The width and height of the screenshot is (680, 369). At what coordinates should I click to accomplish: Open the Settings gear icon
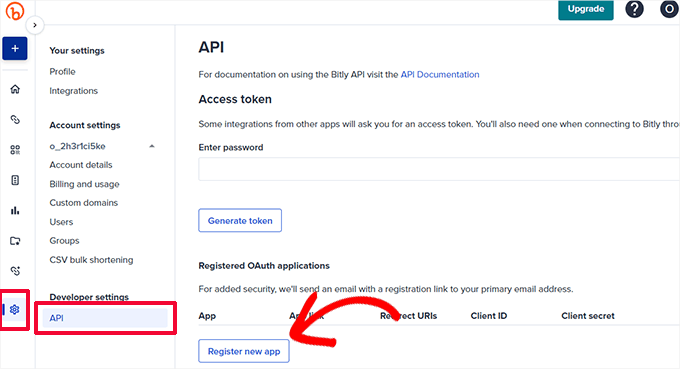tap(15, 310)
